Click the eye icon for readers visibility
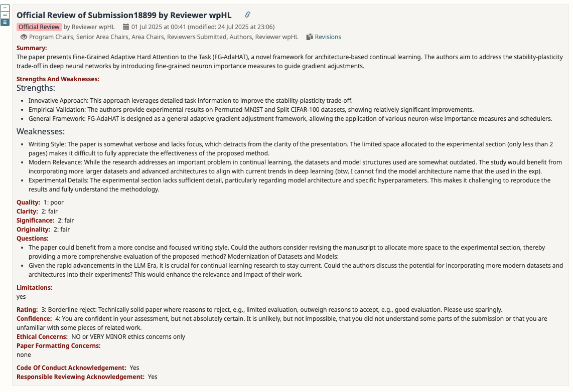 point(23,37)
